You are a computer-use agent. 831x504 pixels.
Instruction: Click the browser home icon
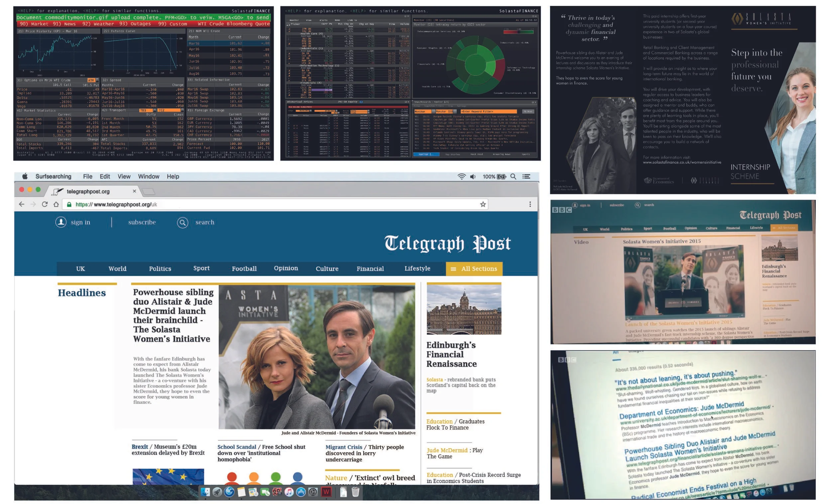click(56, 204)
